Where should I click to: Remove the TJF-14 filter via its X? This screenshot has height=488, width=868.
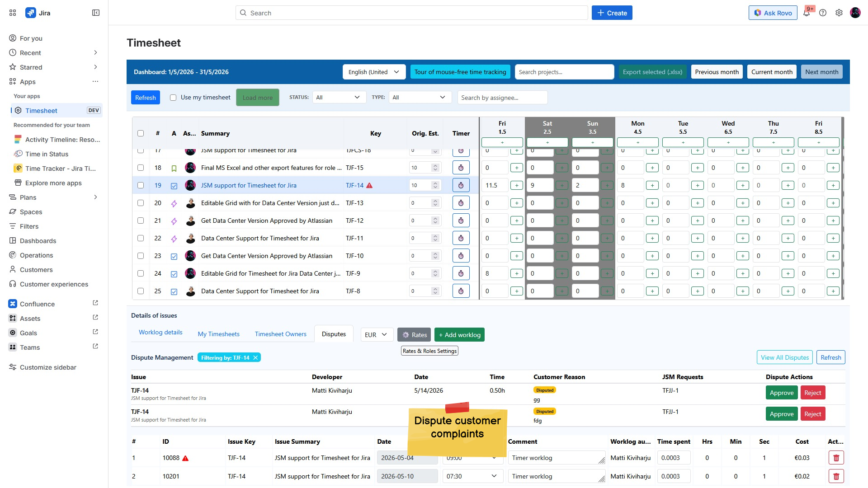point(255,357)
